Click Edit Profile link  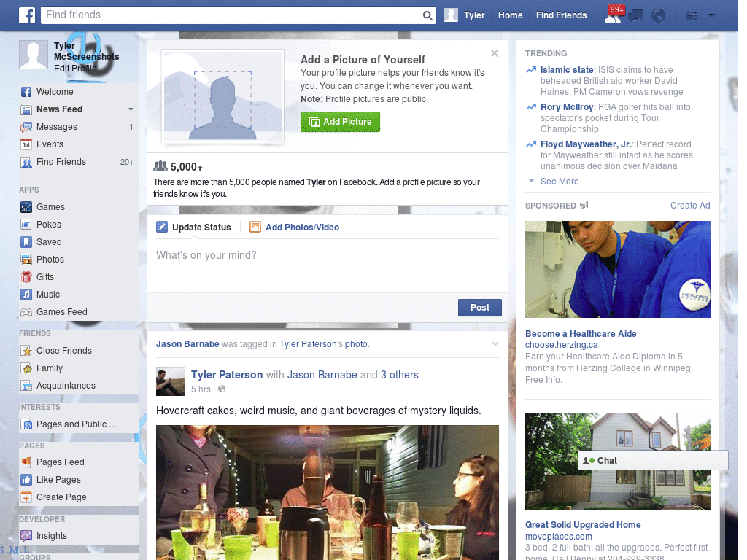[x=75, y=69]
